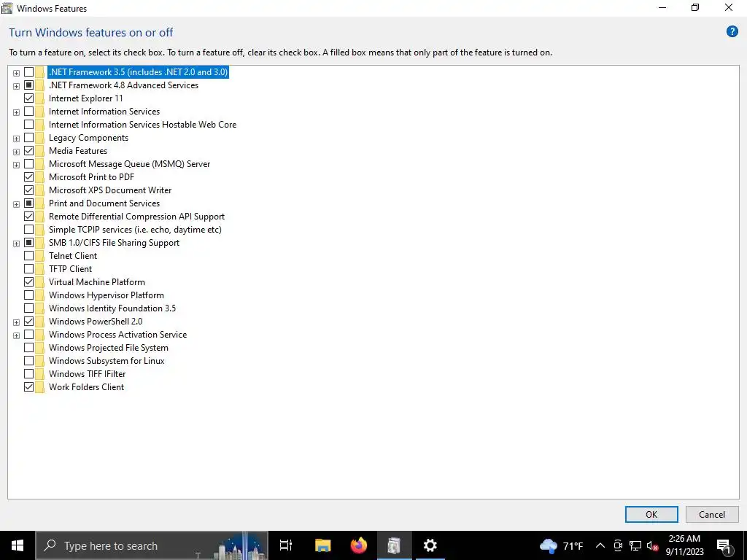Check Windows Hypervisor Platform
Image resolution: width=747 pixels, height=560 pixels.
[28, 295]
